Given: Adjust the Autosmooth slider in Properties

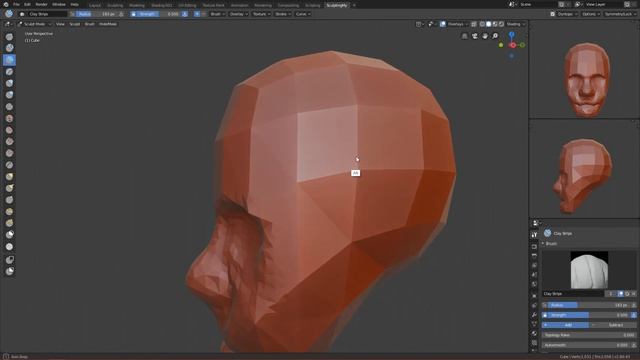Looking at the screenshot, I should click(586, 345).
